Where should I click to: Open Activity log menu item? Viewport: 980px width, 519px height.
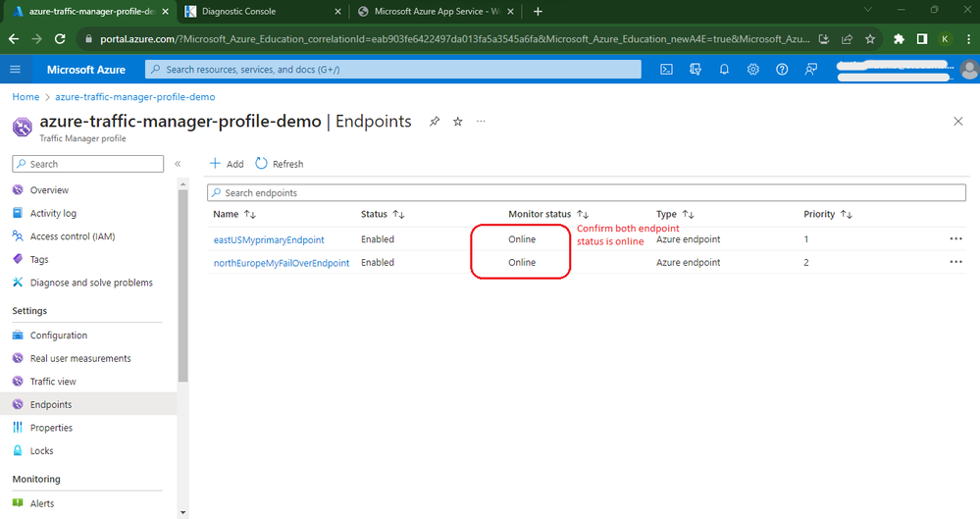53,213
